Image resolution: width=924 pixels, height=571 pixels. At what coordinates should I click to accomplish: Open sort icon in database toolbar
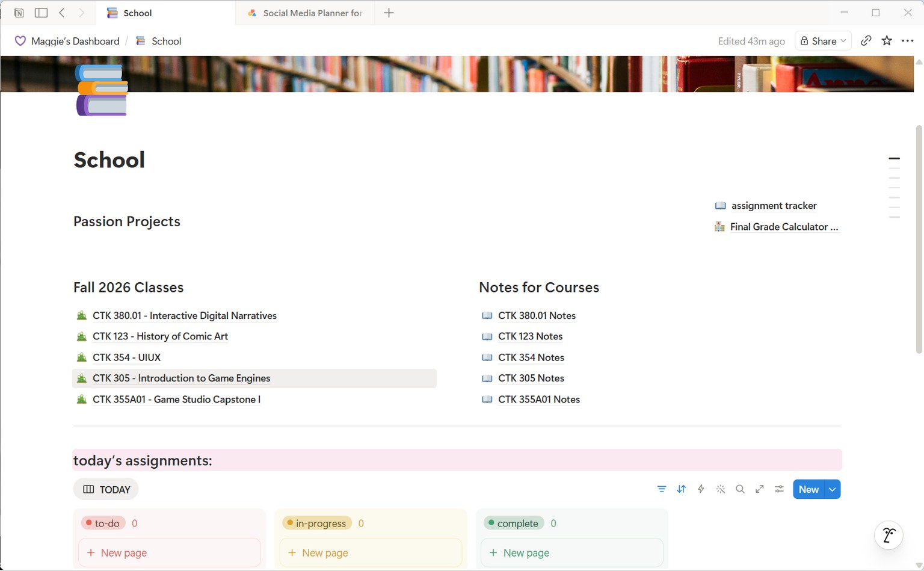[x=681, y=489]
